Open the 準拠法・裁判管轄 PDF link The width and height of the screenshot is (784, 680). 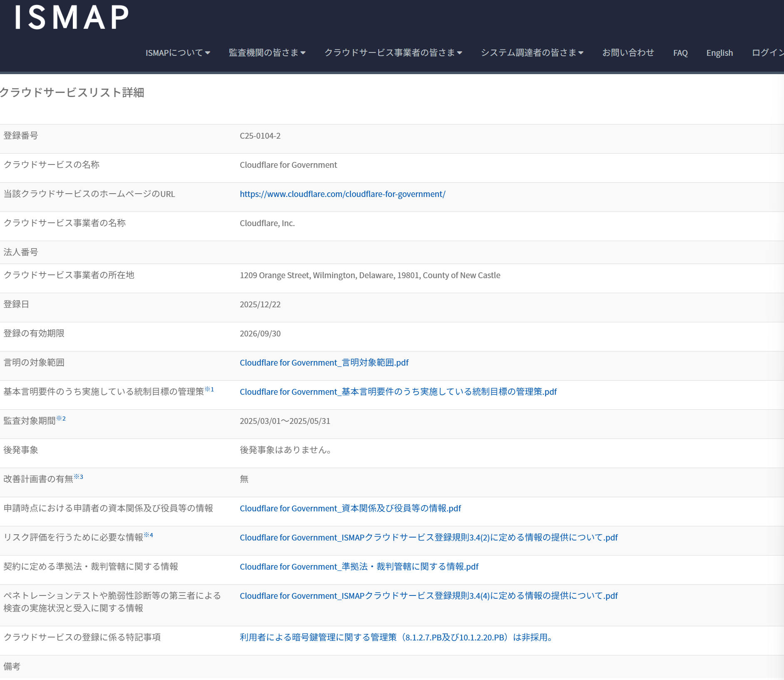tap(359, 567)
